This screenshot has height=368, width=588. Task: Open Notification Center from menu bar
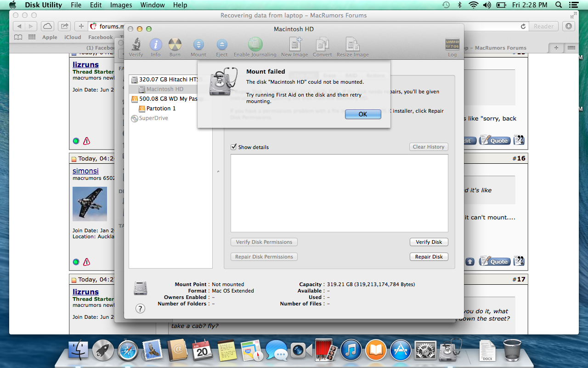(575, 5)
